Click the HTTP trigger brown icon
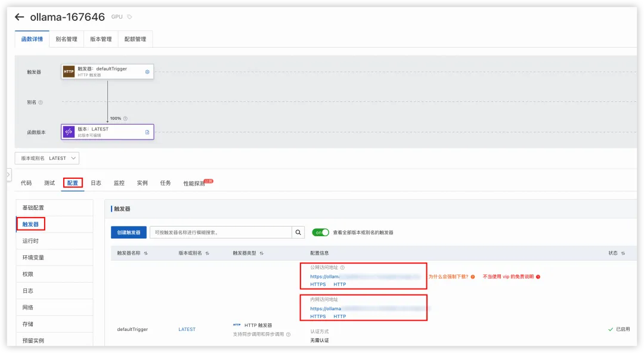This screenshot has height=353, width=644. 69,72
